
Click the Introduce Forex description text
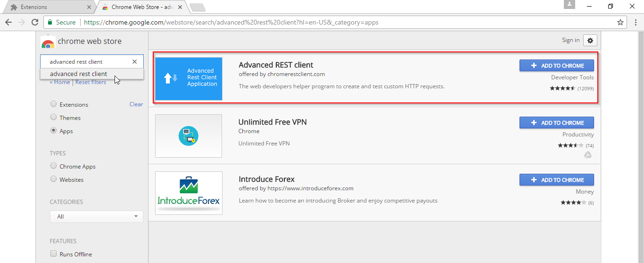(x=338, y=201)
